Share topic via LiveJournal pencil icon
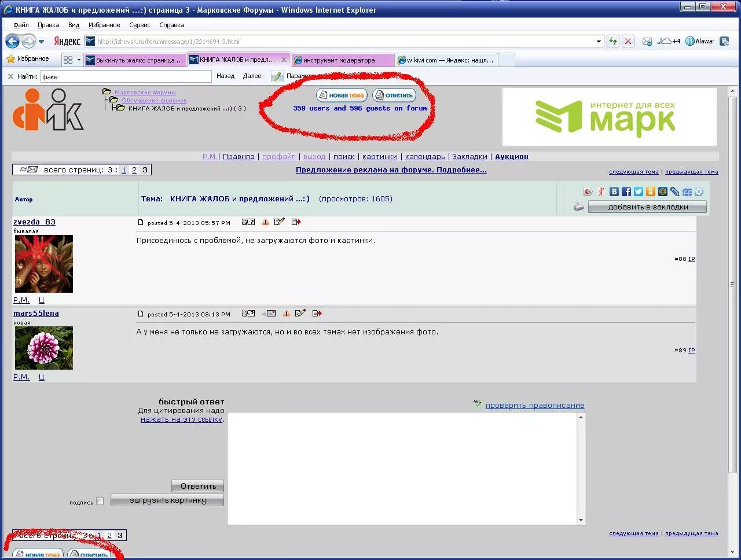This screenshot has height=560, width=741. point(675,191)
